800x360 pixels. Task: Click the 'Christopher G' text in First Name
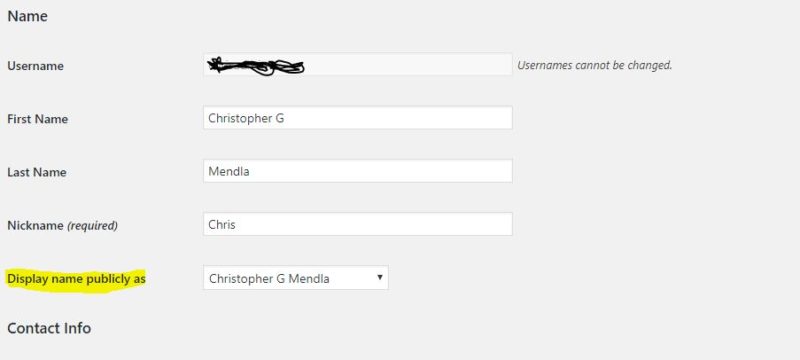tap(246, 119)
